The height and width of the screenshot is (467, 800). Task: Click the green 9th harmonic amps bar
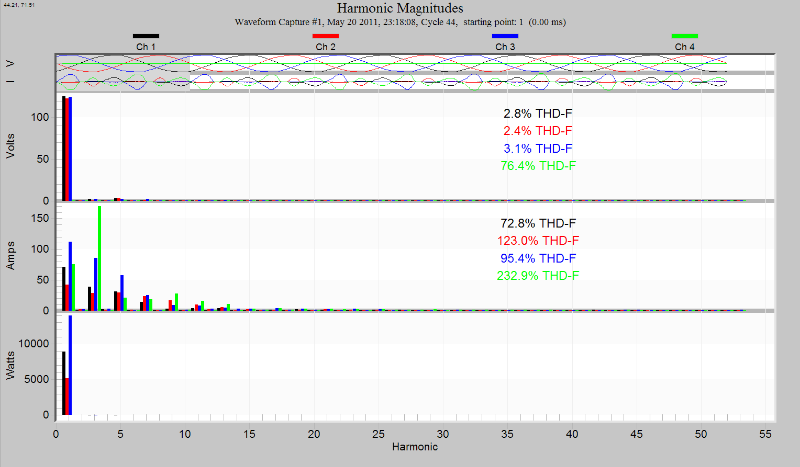177,302
